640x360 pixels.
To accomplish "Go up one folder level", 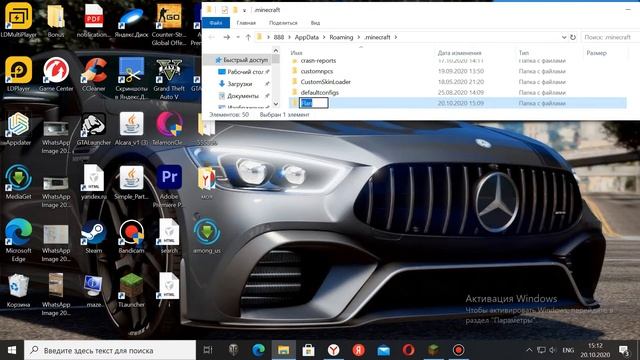I will pyautogui.click(x=248, y=37).
